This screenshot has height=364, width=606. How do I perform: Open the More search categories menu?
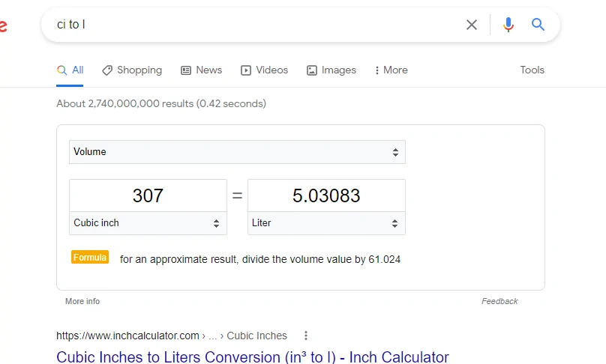391,70
